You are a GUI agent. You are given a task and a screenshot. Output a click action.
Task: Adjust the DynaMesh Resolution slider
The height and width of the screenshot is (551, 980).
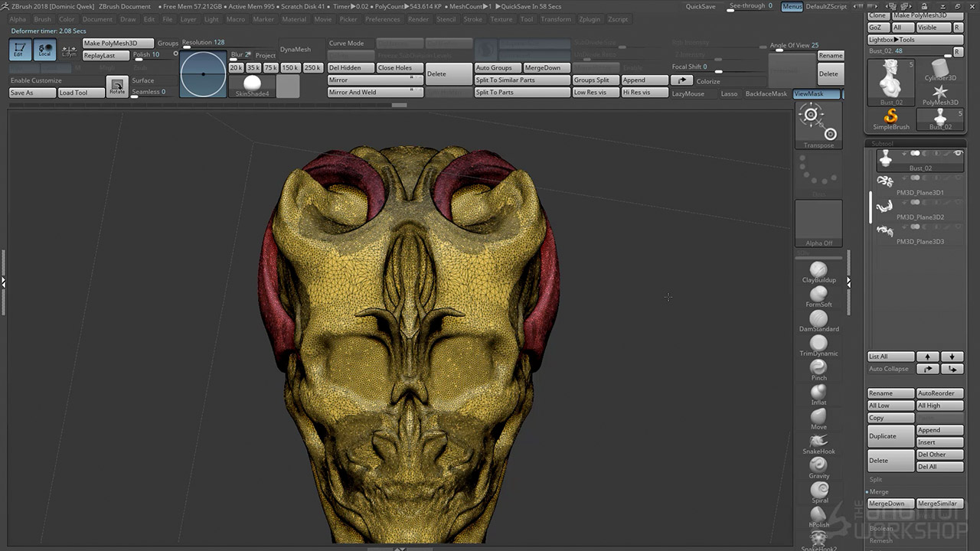tap(204, 43)
